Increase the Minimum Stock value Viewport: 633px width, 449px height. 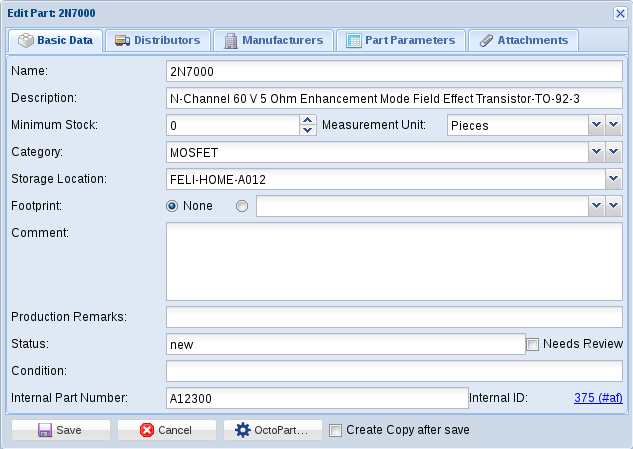coord(308,120)
